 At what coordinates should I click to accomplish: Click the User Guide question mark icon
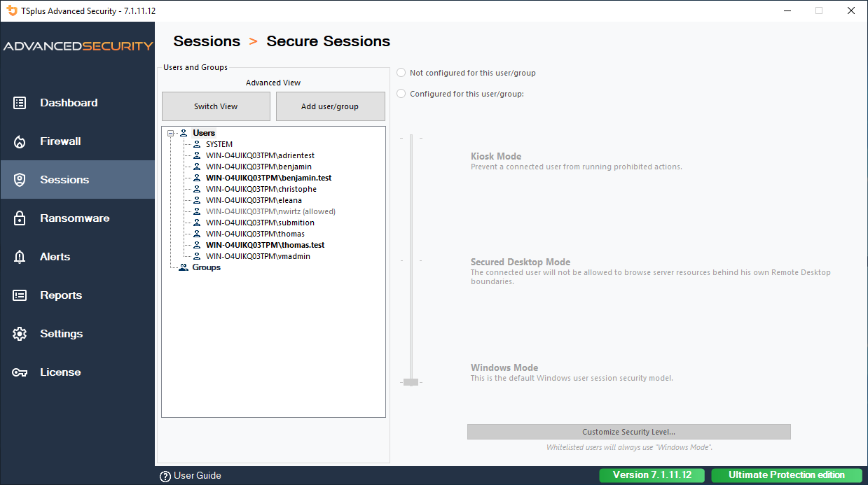point(165,475)
